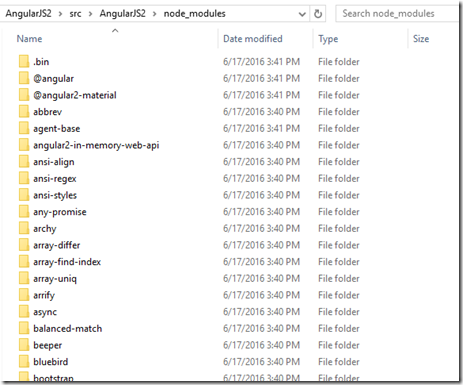
Task: Click the date modified of .bin
Action: 261,62
